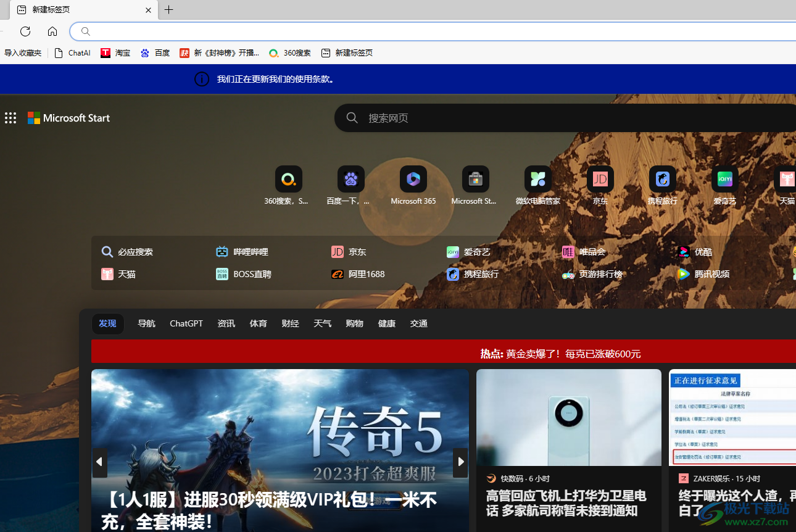Switch to the ChatGPT feed tab
This screenshot has height=532, width=796.
pos(186,323)
